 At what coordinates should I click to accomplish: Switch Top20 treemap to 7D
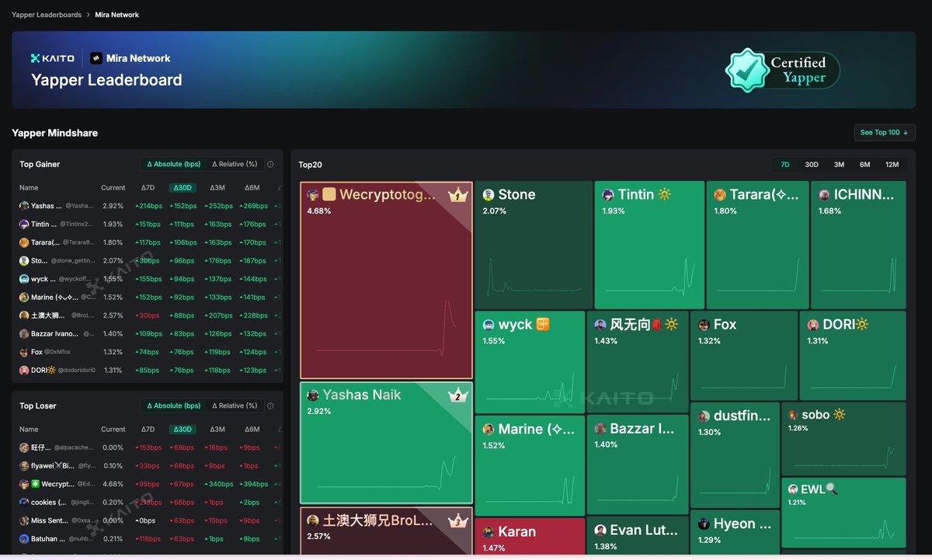click(x=785, y=165)
